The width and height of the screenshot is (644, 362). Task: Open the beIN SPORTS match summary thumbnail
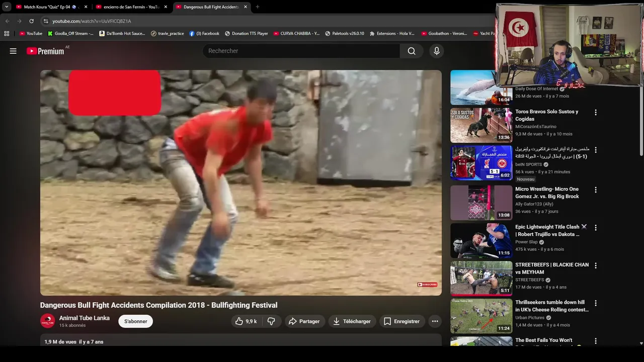[481, 163]
